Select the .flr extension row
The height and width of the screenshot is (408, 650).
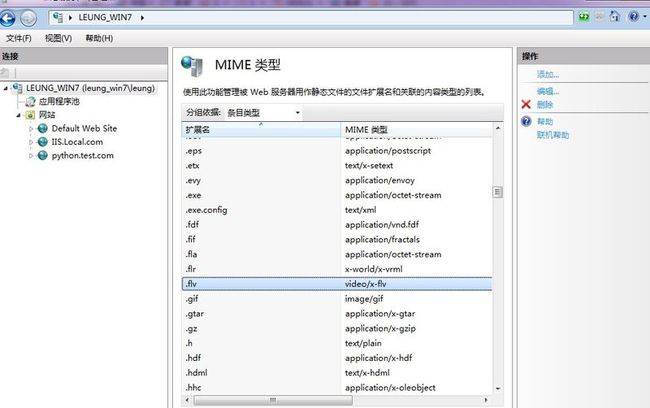pyautogui.click(x=337, y=269)
